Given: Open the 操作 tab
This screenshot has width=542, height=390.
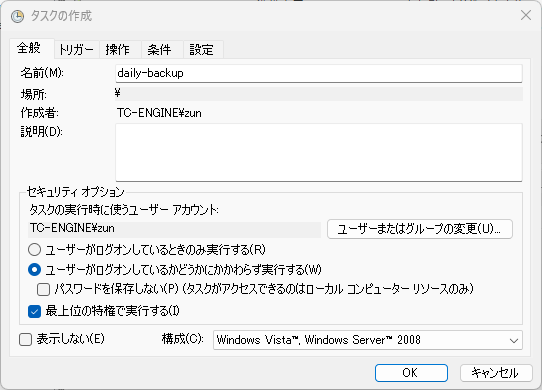Looking at the screenshot, I should 120,49.
